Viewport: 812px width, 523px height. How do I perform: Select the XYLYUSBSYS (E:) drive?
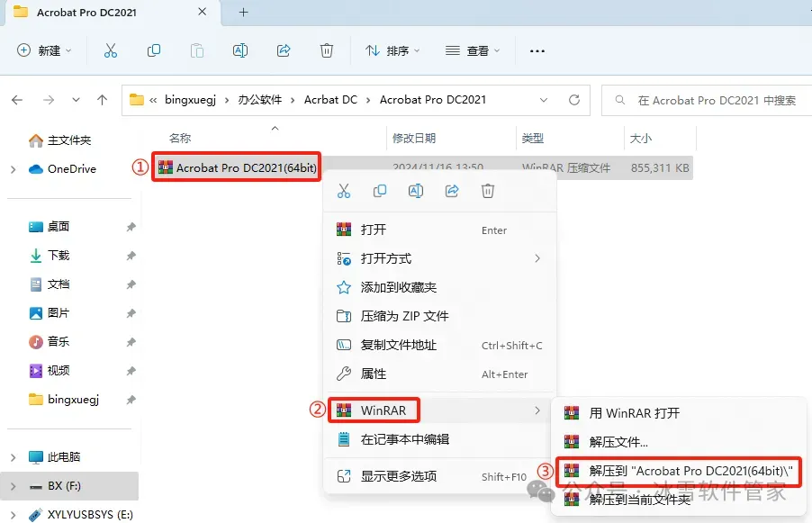[x=81, y=515]
